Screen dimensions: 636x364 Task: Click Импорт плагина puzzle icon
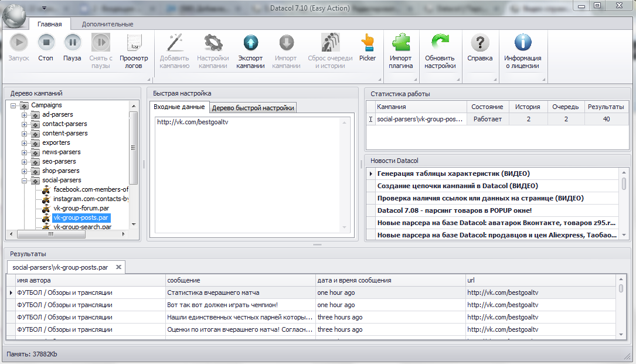click(x=401, y=43)
